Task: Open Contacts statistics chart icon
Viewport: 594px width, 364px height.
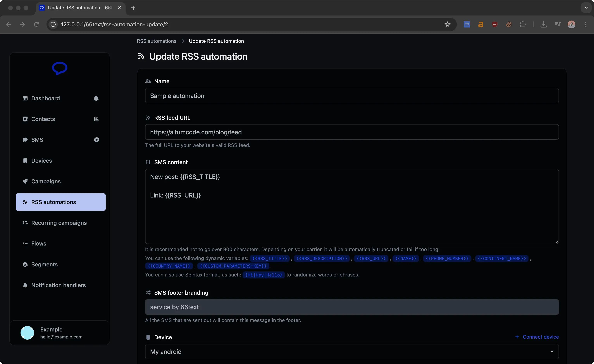Action: pyautogui.click(x=96, y=119)
